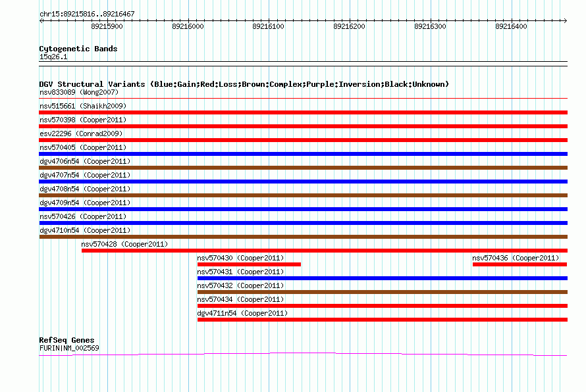Click dgv4710n54 (Cooper2011) label
Viewport: 586px width, 392px height.
(x=85, y=230)
